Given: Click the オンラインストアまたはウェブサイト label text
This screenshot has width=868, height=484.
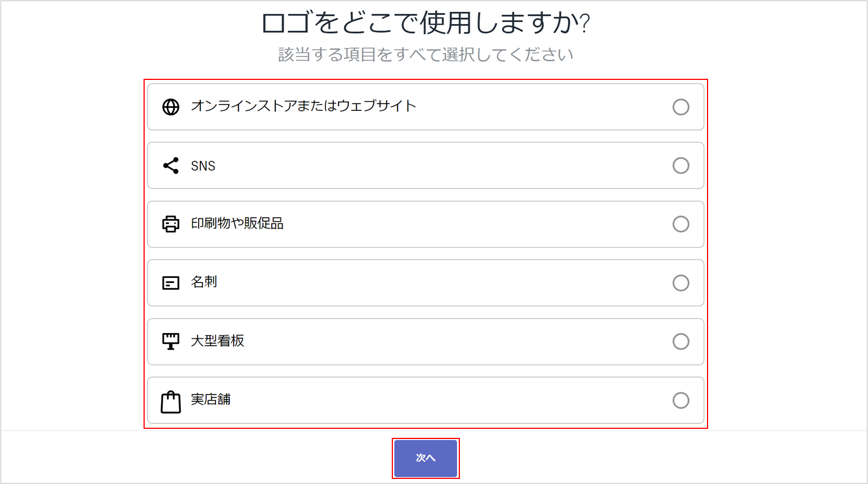Looking at the screenshot, I should click(303, 106).
